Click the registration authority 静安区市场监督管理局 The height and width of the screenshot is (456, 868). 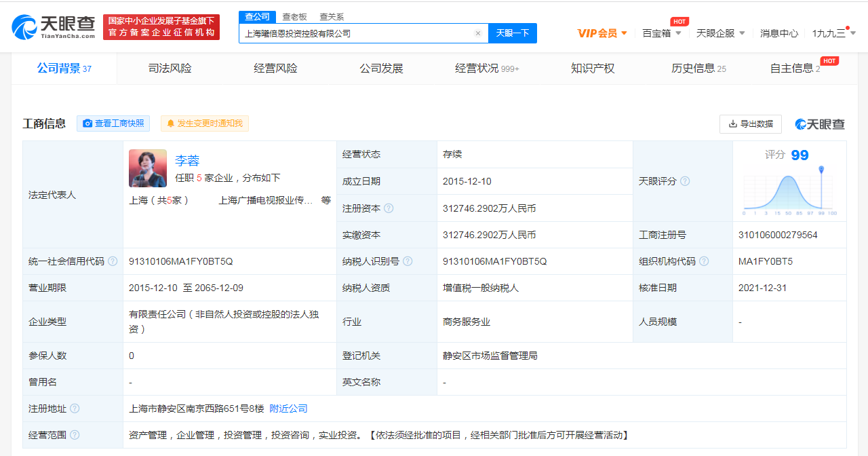(490, 356)
